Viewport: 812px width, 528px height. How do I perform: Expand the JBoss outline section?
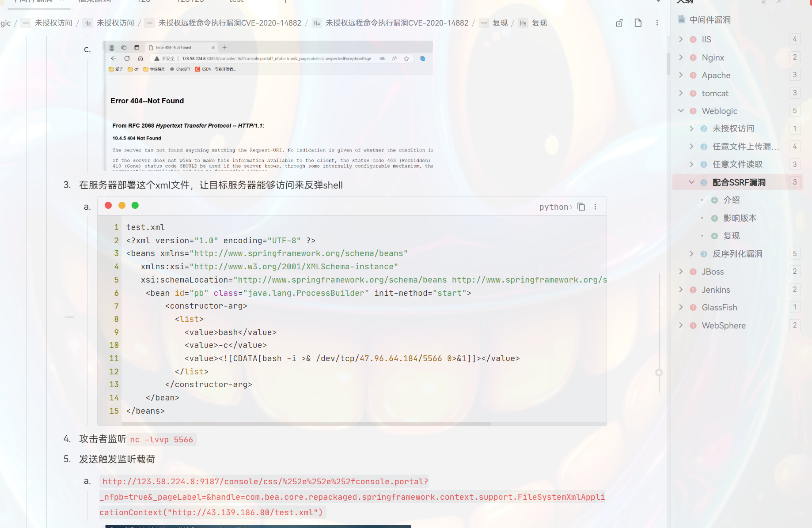coord(681,272)
